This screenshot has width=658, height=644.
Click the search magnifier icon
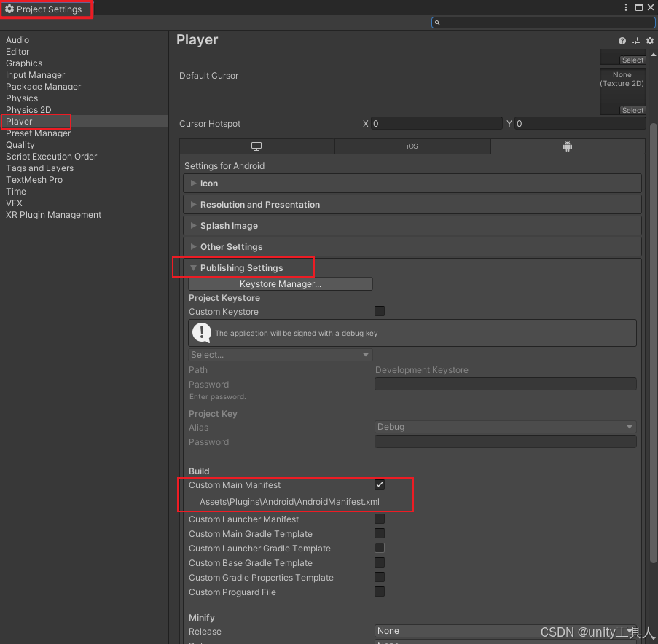[x=437, y=23]
